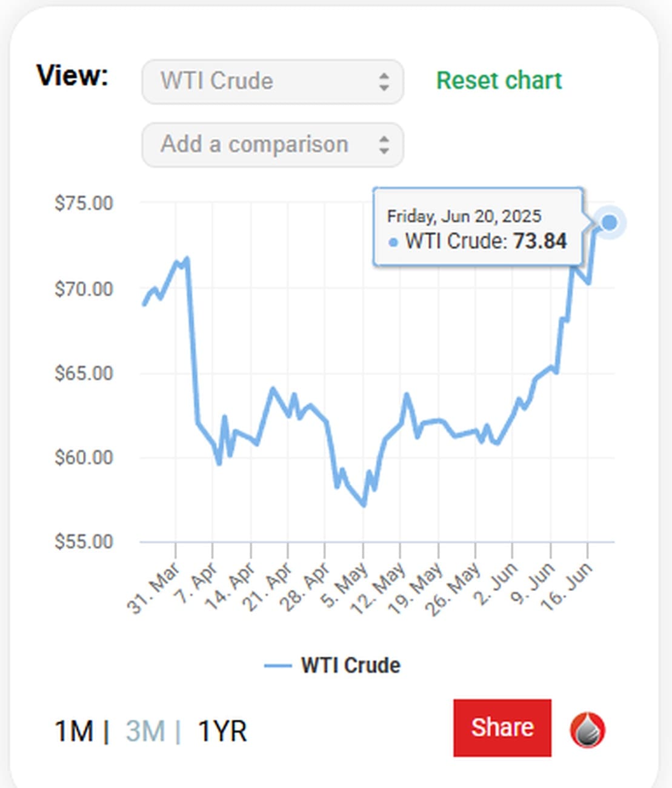Screen dimensions: 672x788
Task: Switch to the 1M time range
Action: (x=74, y=731)
